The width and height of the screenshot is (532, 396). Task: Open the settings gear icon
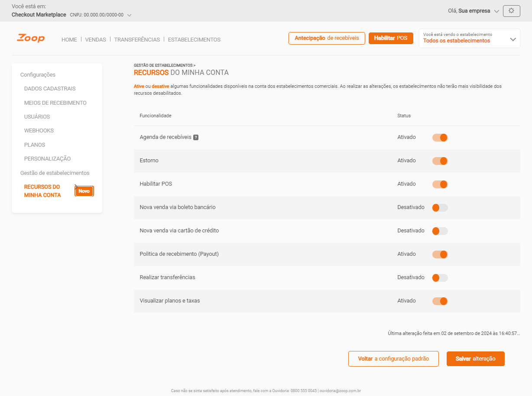point(511,11)
